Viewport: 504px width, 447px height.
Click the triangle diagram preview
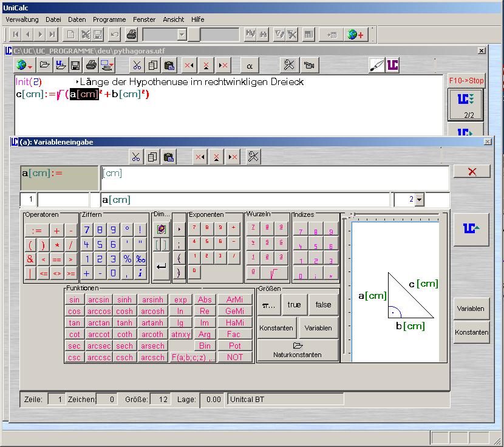(x=396, y=292)
